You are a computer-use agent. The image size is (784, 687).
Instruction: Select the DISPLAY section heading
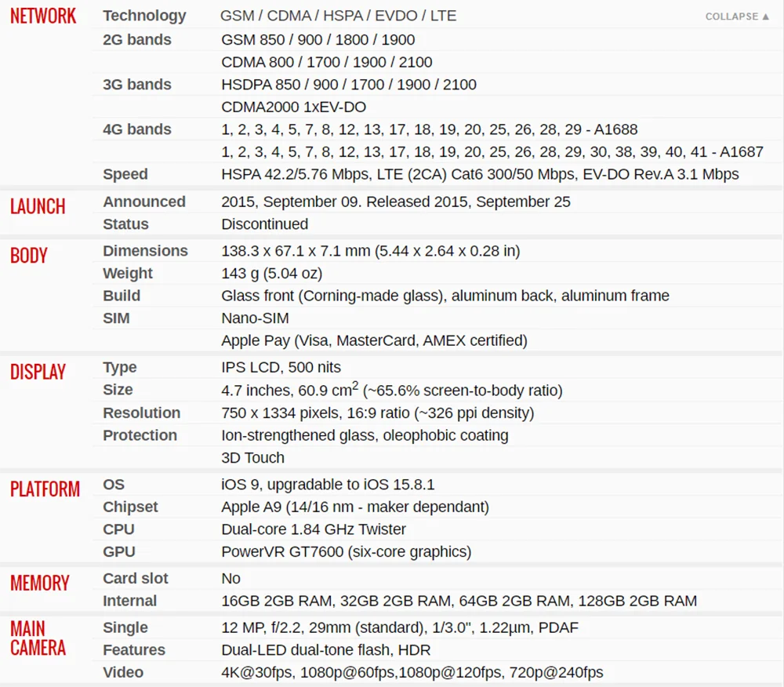[x=38, y=372]
